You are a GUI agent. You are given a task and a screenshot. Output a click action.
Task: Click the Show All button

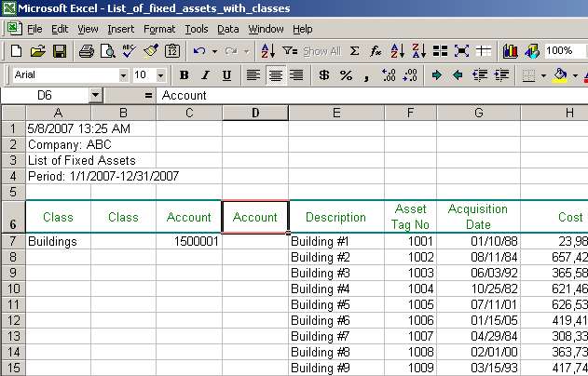coord(321,51)
